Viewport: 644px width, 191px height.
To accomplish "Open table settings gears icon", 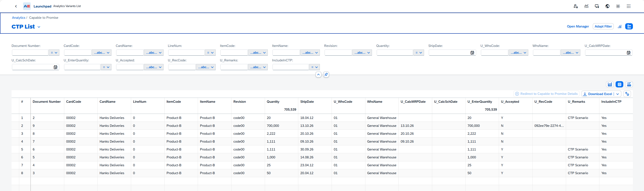I will coord(627,94).
